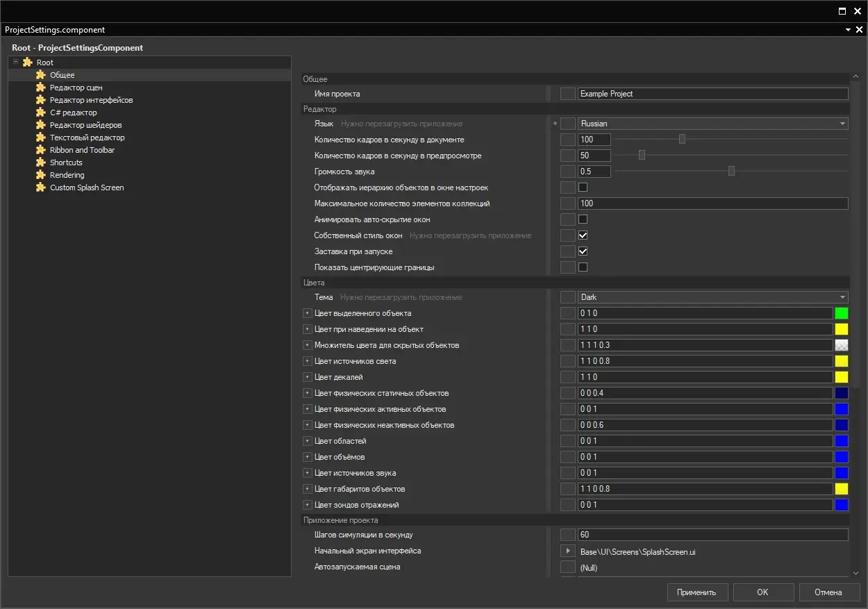Image resolution: width=868 pixels, height=609 pixels.
Task: Uncheck Заставка при запуске checkbox
Action: point(583,251)
